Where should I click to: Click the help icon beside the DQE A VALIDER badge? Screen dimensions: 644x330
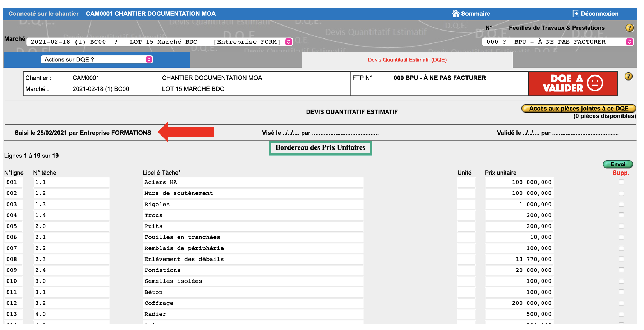(629, 76)
